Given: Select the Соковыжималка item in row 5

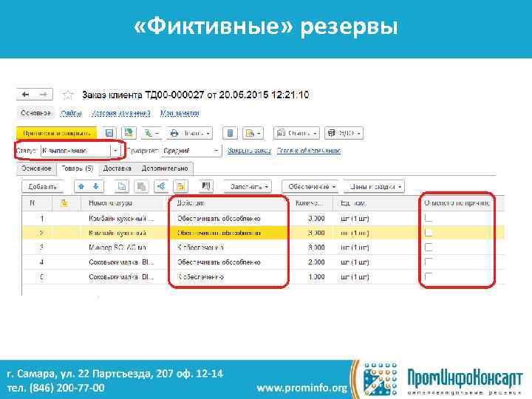Looking at the screenshot, I should tap(121, 277).
